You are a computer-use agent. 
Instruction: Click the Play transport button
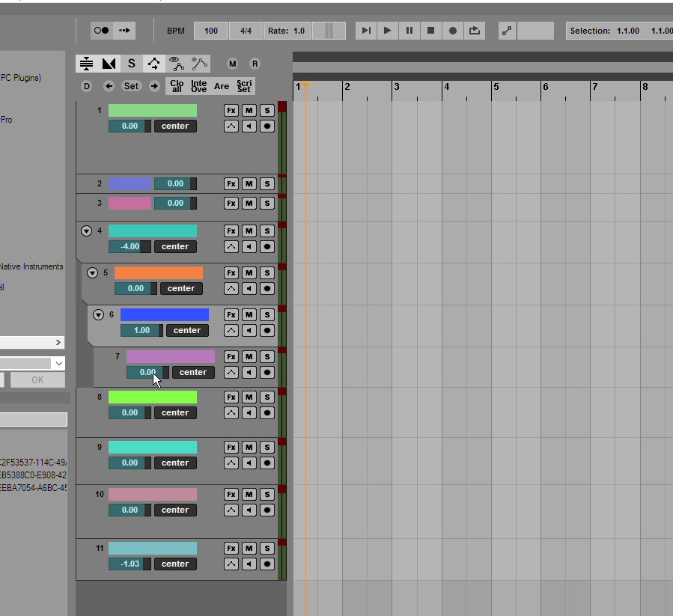coord(387,31)
